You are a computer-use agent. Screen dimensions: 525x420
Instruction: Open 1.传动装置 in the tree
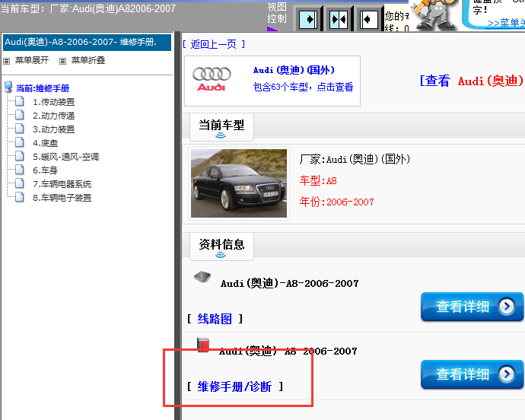tap(53, 102)
